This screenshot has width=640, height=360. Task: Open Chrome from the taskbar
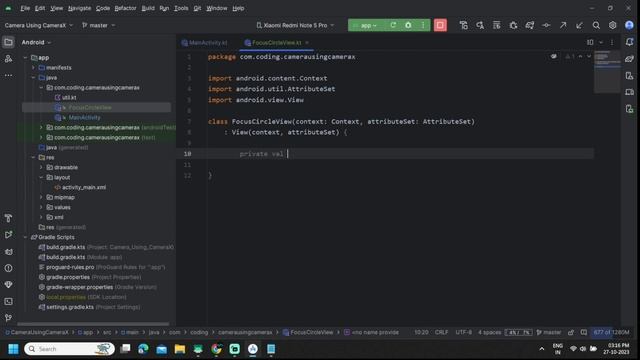coord(216,349)
